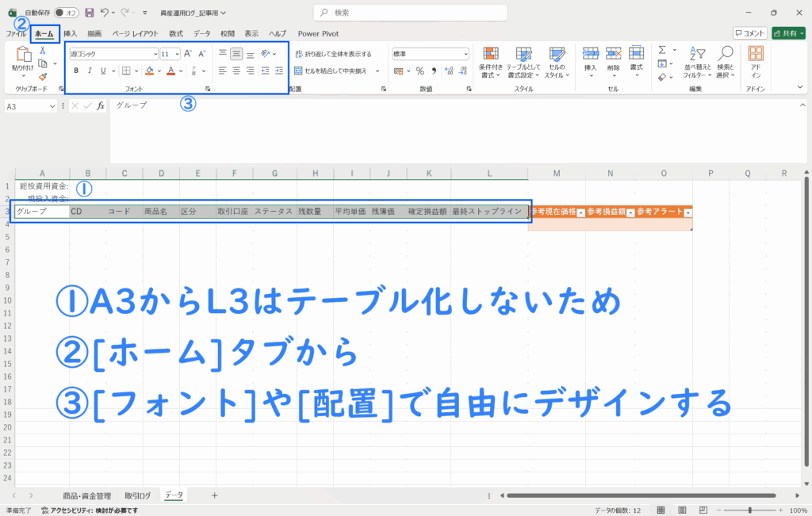Select the 取引ログ sheet tab
The width and height of the screenshot is (812, 516).
coord(137,495)
